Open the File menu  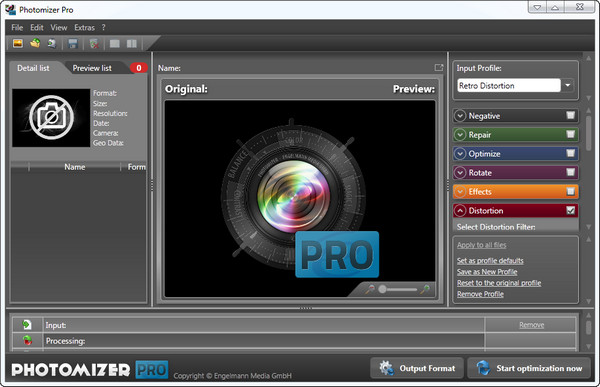(x=17, y=28)
